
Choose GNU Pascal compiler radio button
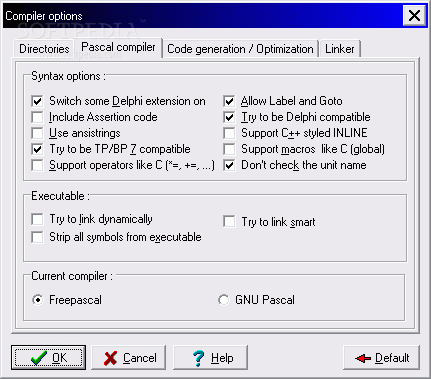coord(224,300)
